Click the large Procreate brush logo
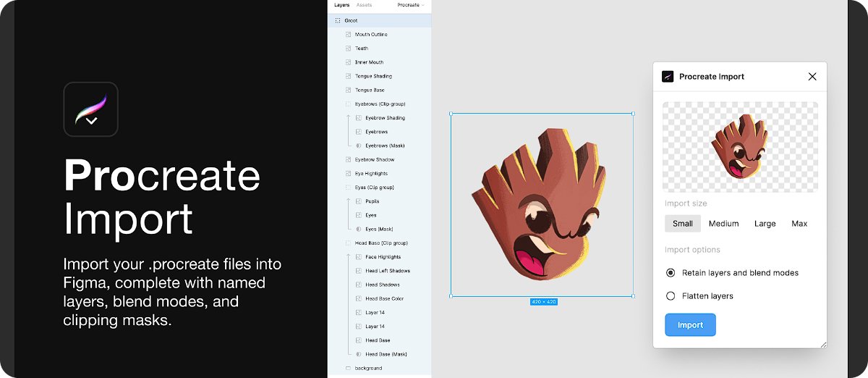This screenshot has width=868, height=378. pos(90,109)
